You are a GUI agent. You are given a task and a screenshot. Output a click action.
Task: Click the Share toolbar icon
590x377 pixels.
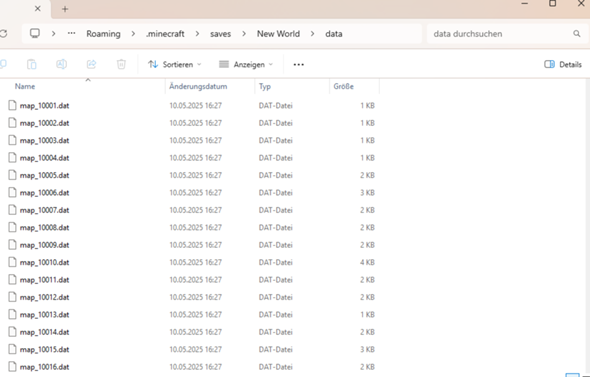pos(91,64)
